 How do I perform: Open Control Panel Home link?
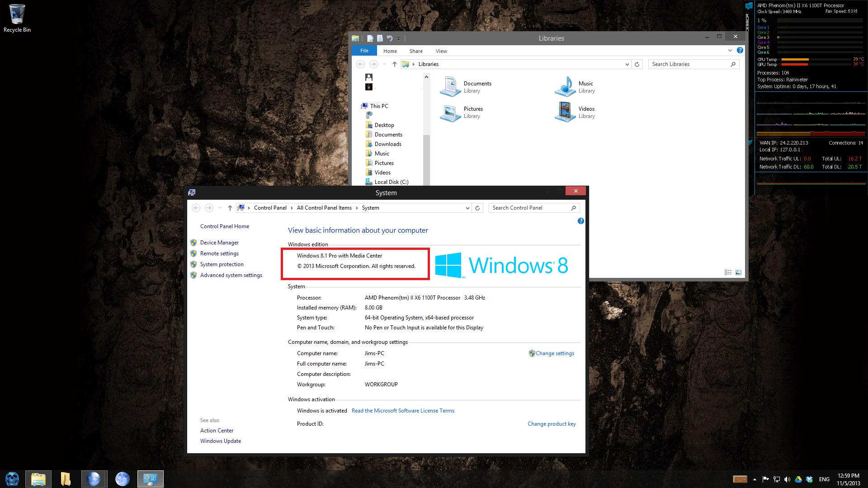(x=224, y=226)
